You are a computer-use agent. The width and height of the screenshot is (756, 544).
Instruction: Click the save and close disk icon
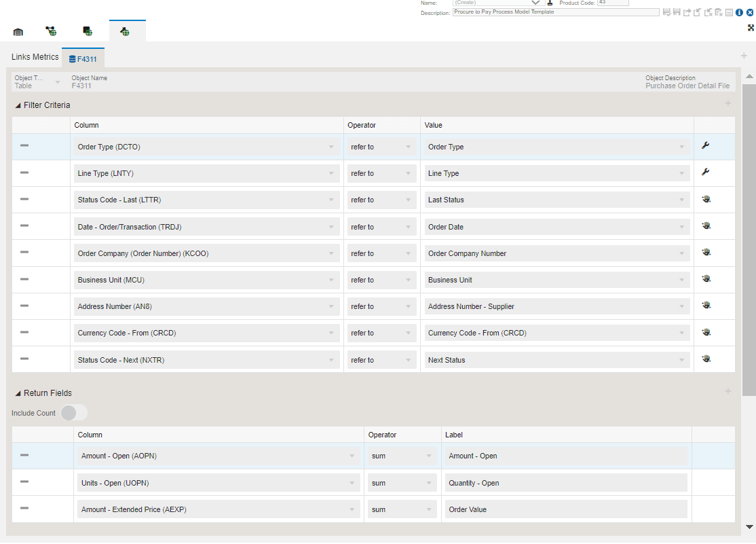click(666, 12)
